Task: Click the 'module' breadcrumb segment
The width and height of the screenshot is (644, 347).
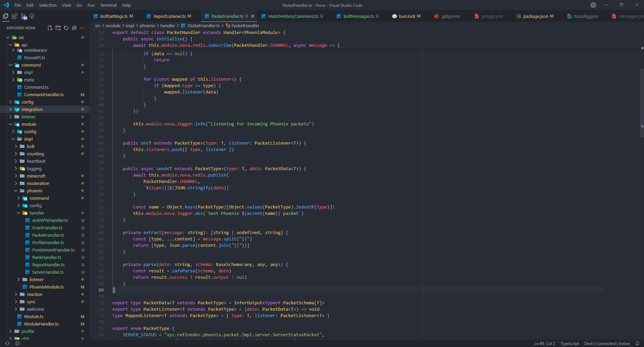Action: pos(113,26)
